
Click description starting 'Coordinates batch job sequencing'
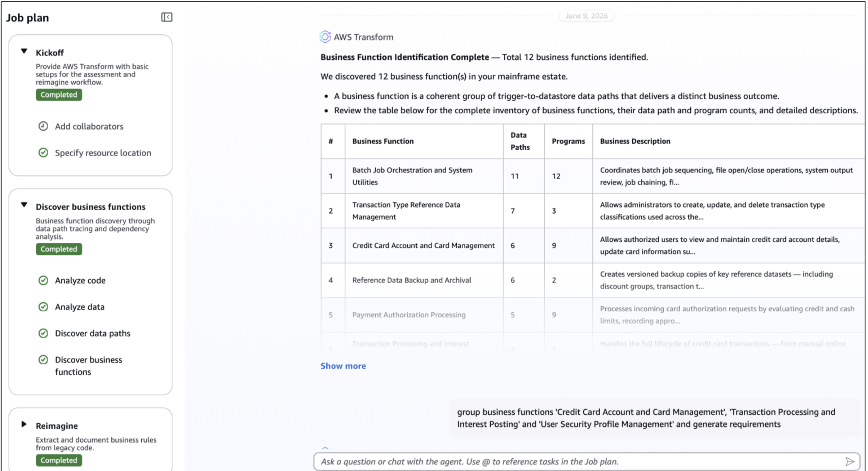(726, 176)
